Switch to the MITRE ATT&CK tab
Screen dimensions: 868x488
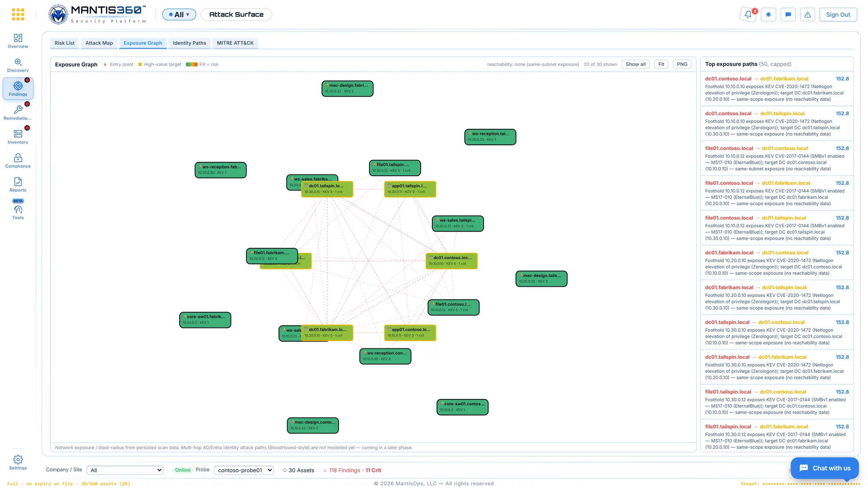point(235,43)
